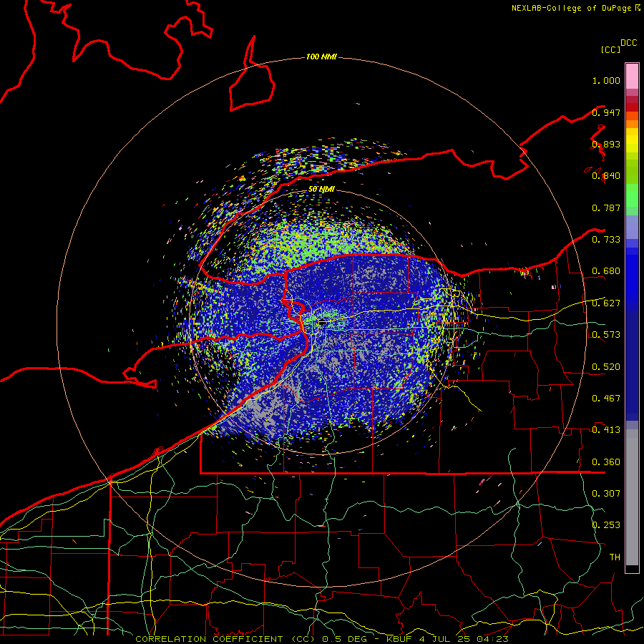This screenshot has height=644, width=644.
Task: Click the [CC] units label
Action: coord(610,49)
